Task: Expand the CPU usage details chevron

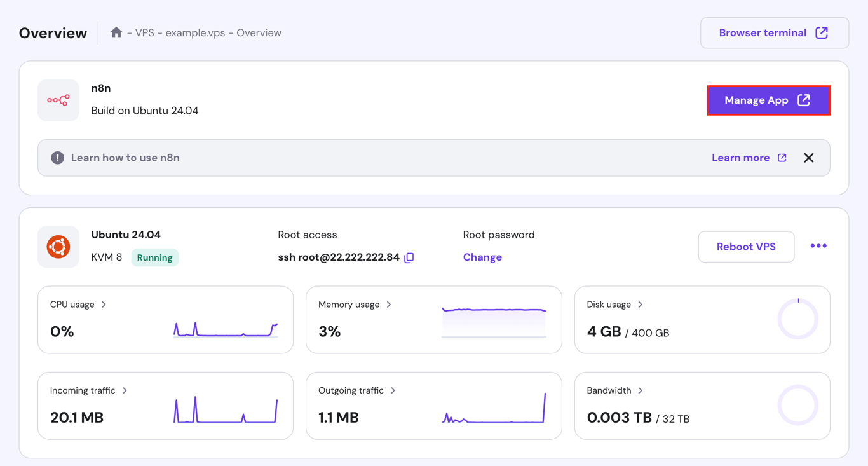Action: coord(103,304)
